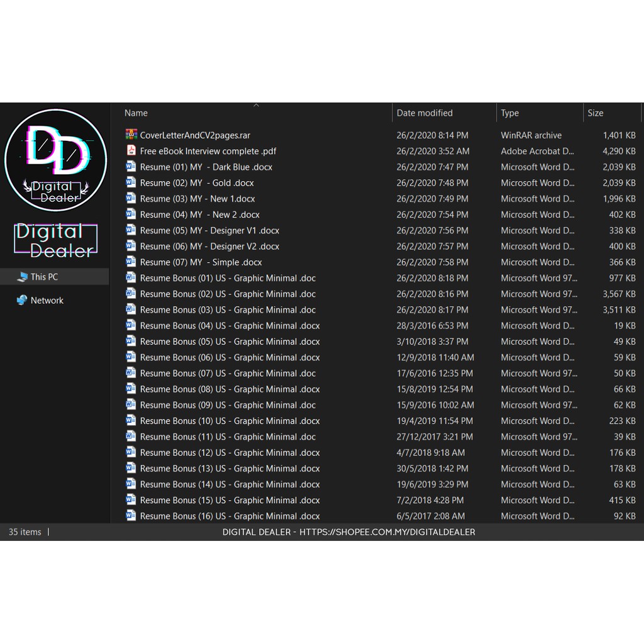
Task: Select This PC in the navigation pane
Action: pos(44,277)
